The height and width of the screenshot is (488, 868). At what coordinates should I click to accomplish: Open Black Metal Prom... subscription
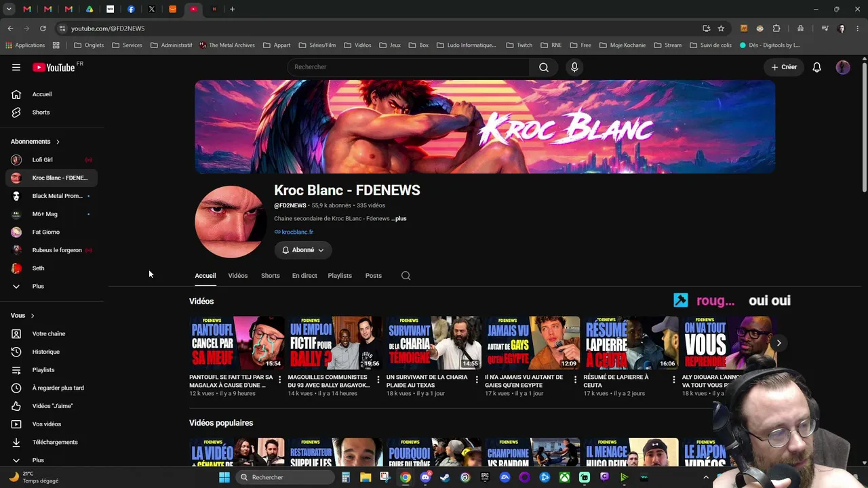[x=52, y=196]
